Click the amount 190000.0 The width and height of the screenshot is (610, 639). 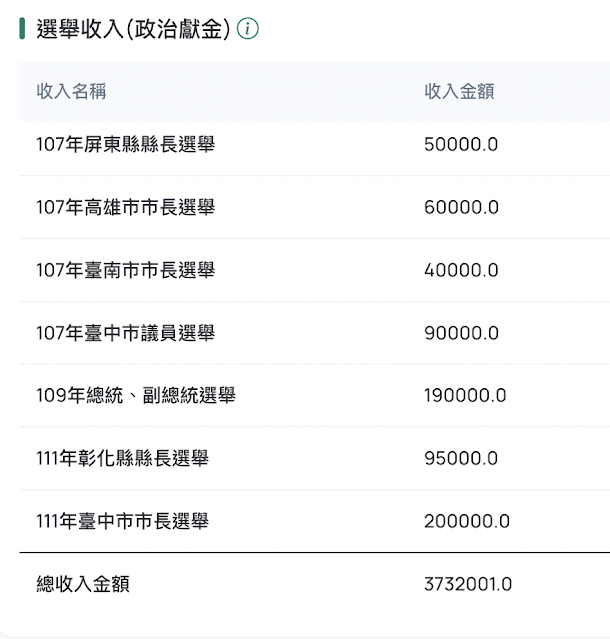pyautogui.click(x=465, y=395)
